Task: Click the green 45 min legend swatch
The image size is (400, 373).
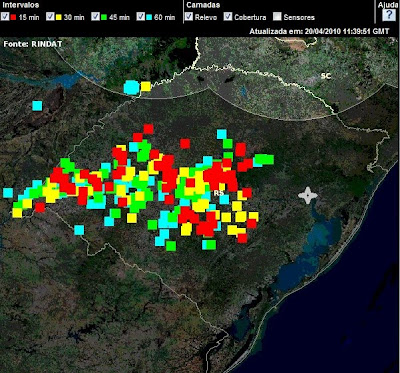Action: 104,17
